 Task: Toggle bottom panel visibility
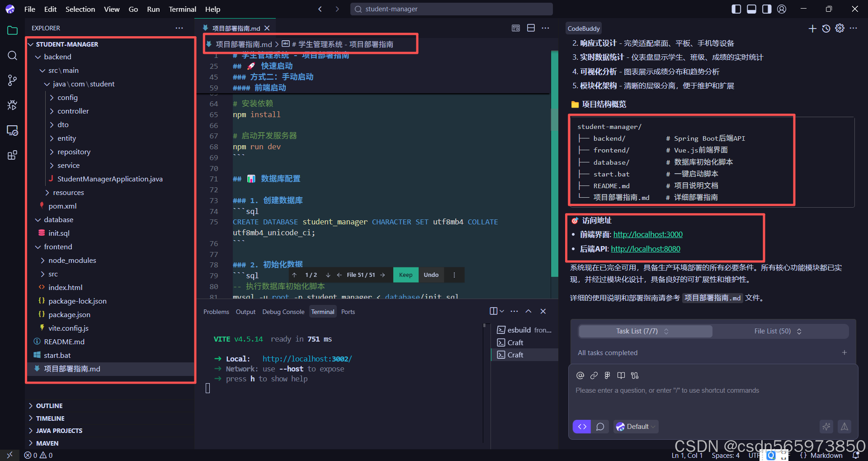[x=751, y=9]
